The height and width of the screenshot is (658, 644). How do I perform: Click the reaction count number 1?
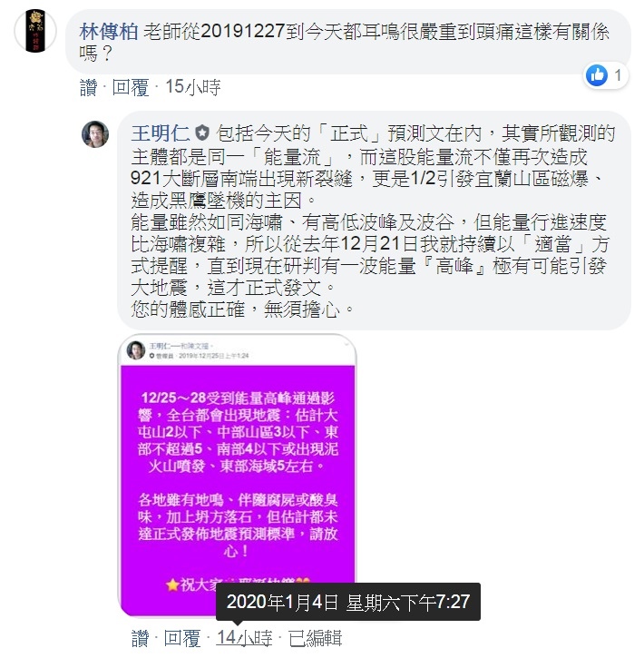[x=618, y=75]
